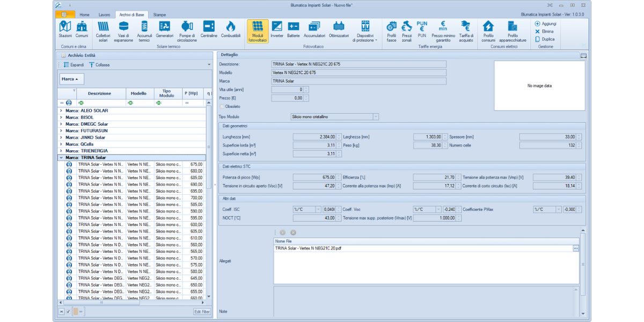The image size is (644, 322).
Task: Select Moduli fotovoltaici in the ribbon
Action: coord(258,32)
